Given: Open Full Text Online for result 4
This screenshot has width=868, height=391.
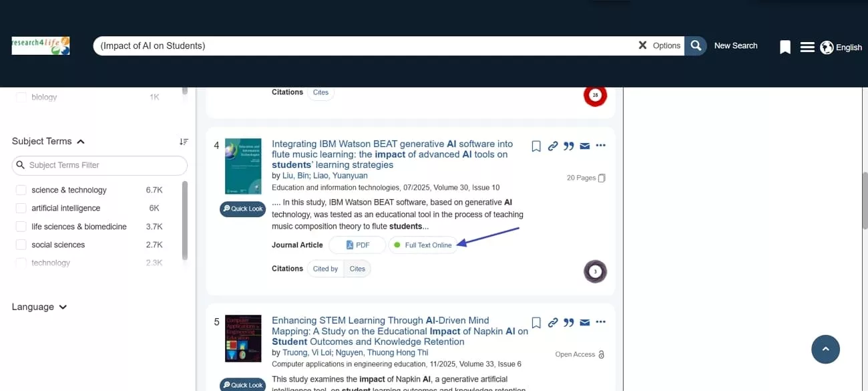Looking at the screenshot, I should (x=423, y=245).
